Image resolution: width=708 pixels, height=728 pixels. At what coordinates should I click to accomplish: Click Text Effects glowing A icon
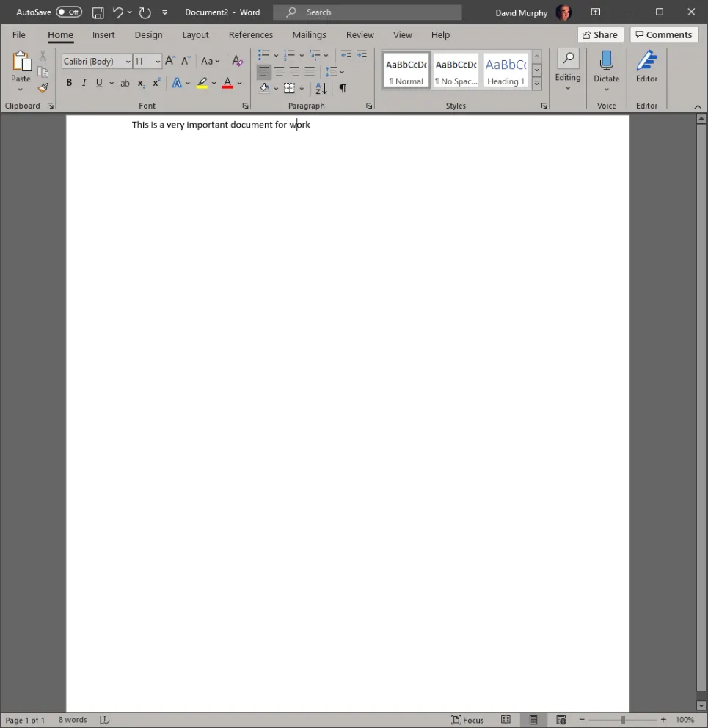[177, 83]
